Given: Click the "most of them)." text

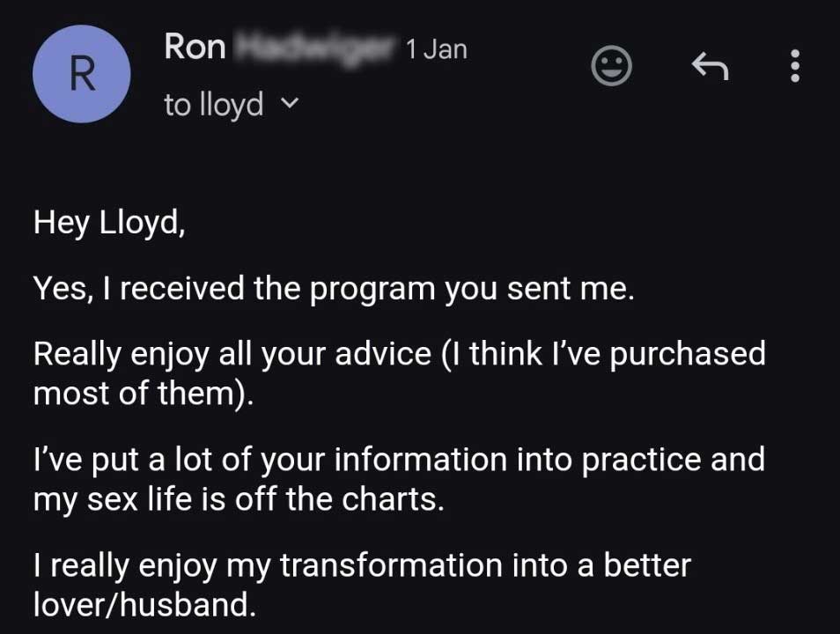Looking at the screenshot, I should point(143,394).
